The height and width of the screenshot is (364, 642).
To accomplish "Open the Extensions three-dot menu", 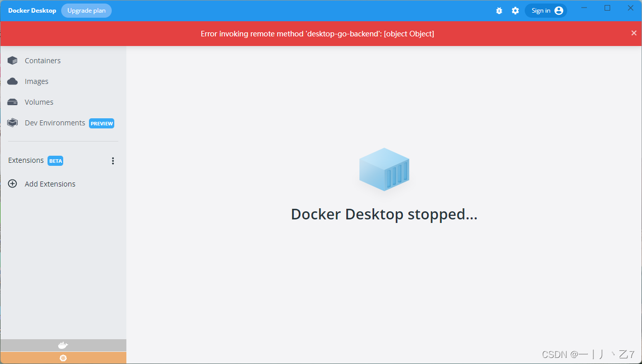I will point(113,161).
